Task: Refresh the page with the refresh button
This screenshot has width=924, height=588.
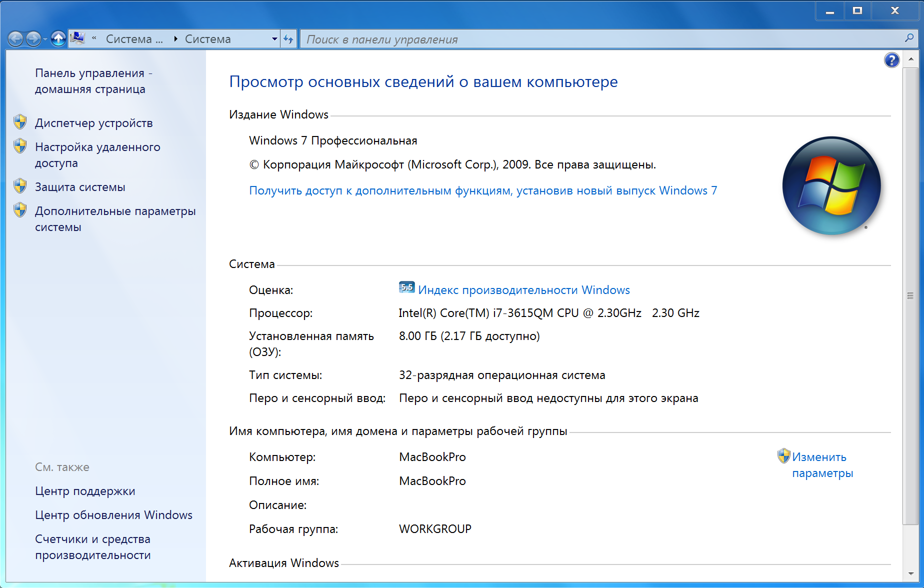Action: tap(288, 39)
